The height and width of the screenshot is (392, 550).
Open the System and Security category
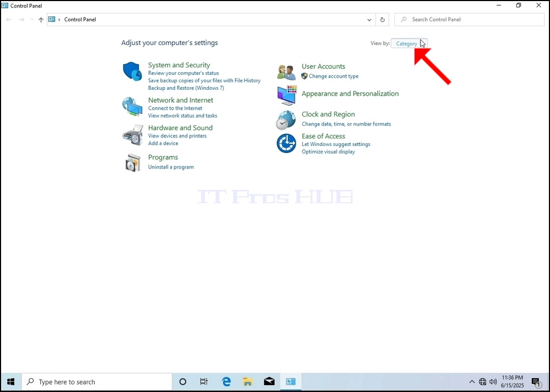179,65
